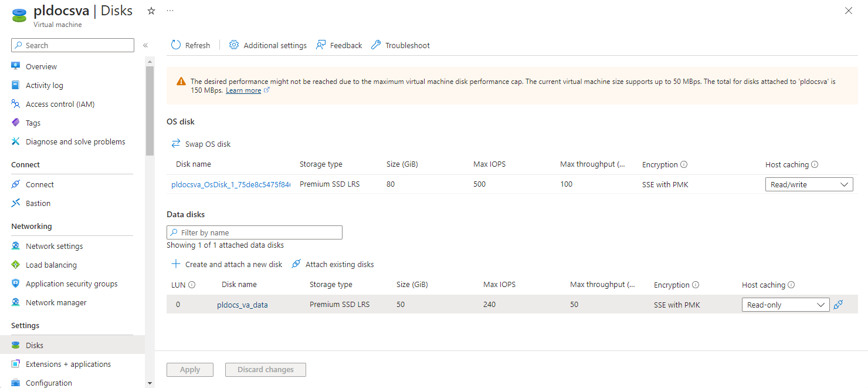
Task: Open the Read-only host caching dropdown
Action: click(x=785, y=305)
